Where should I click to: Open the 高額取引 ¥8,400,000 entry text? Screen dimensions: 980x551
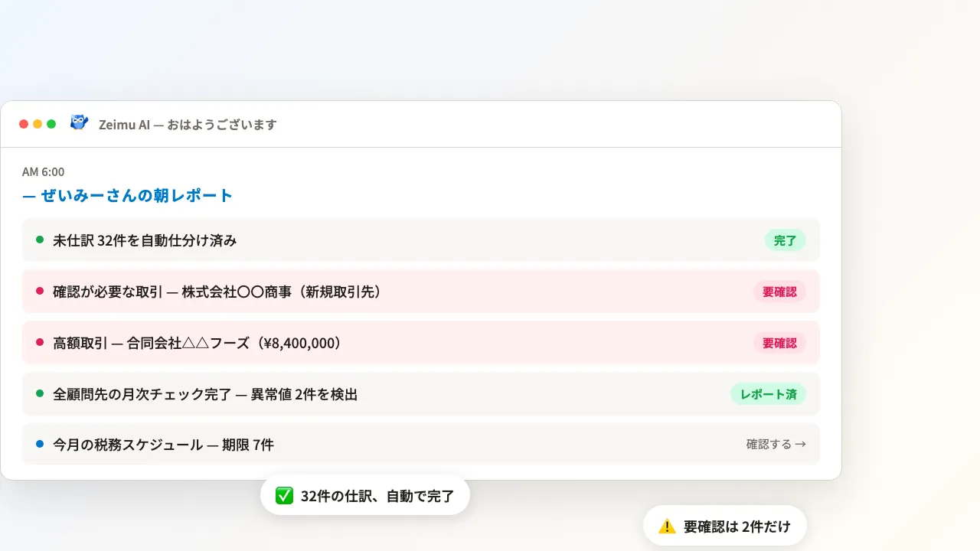[197, 343]
